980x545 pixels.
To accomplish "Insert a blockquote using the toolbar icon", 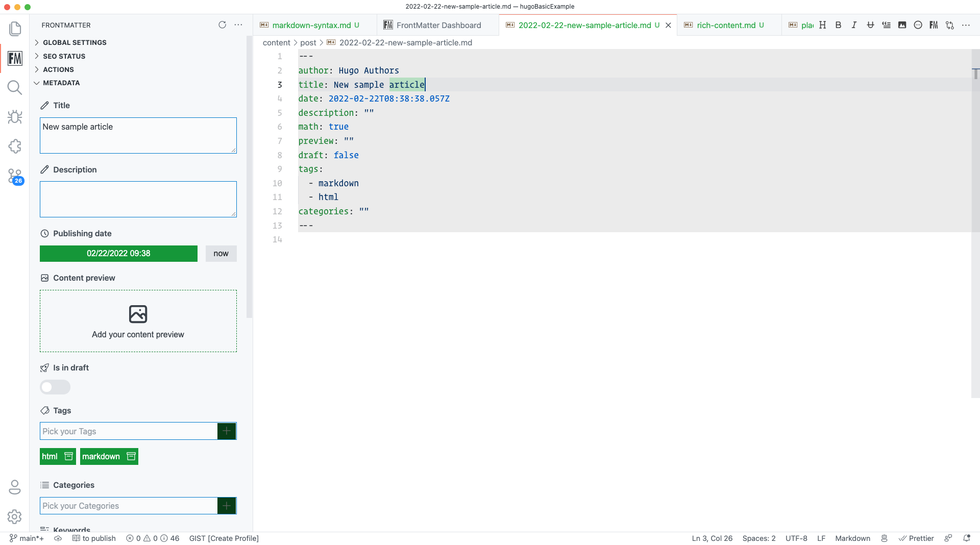I will pos(886,25).
